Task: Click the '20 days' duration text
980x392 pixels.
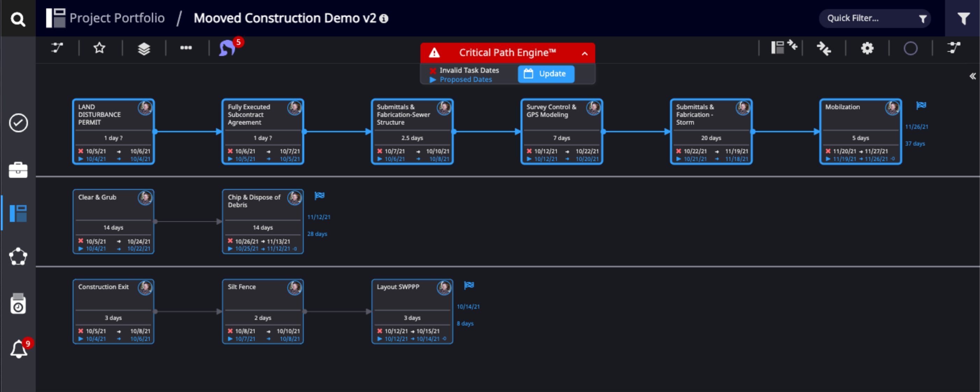Action: point(711,138)
